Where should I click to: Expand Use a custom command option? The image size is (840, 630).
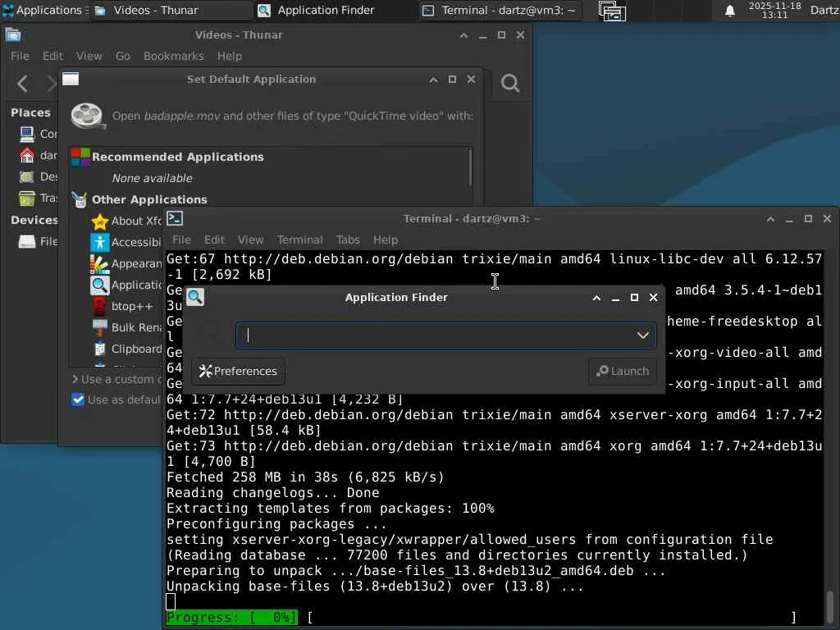pos(116,379)
